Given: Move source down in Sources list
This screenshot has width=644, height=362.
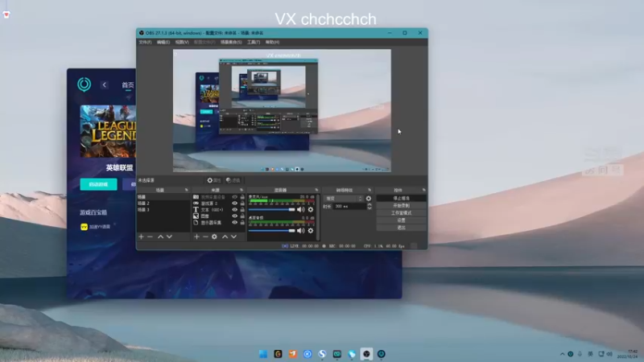Looking at the screenshot, I should pyautogui.click(x=233, y=237).
